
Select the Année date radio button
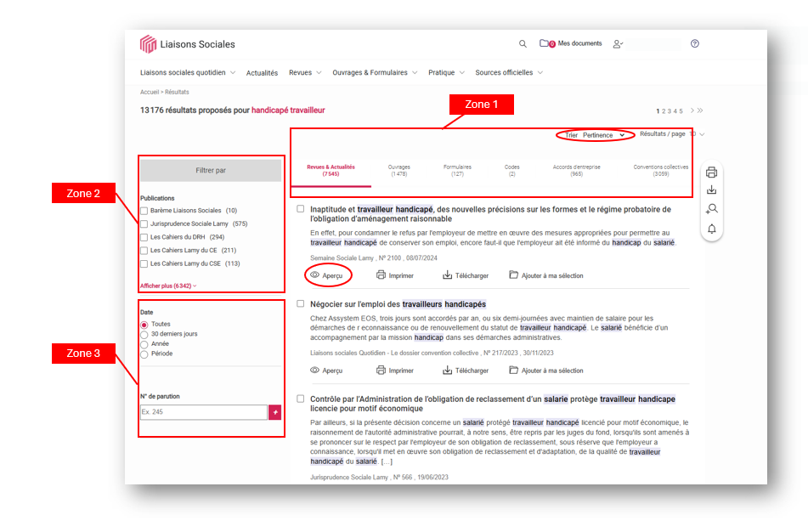point(144,344)
